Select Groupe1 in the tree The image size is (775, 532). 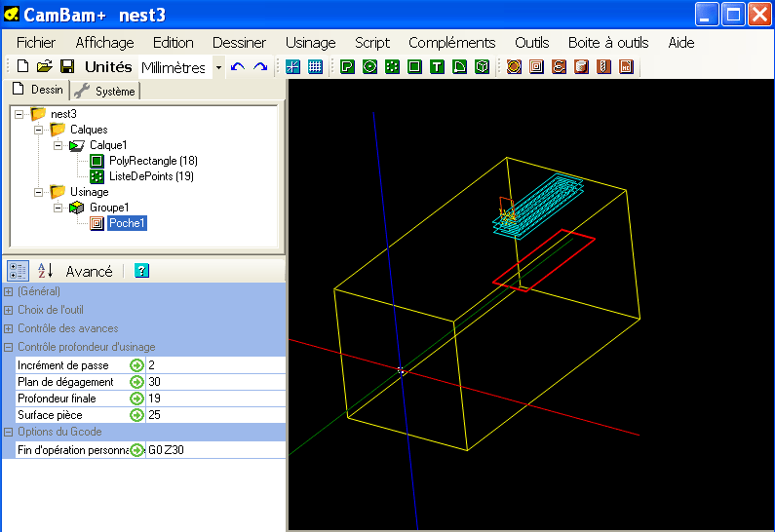coord(109,208)
